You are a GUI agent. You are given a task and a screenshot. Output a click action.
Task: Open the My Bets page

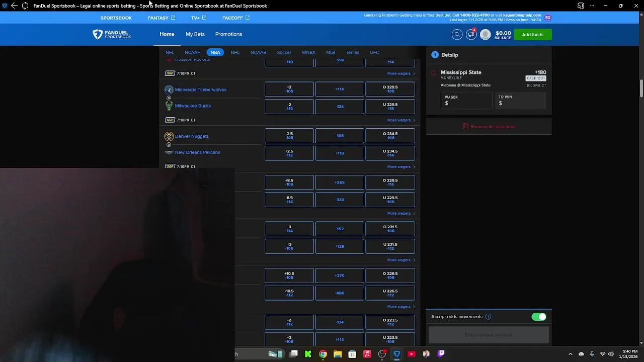pyautogui.click(x=195, y=34)
